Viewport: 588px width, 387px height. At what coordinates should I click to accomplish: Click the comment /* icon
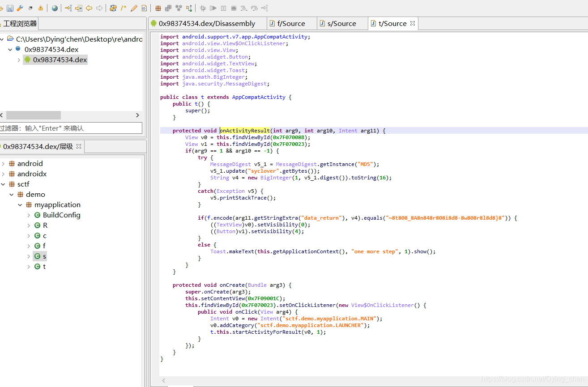tap(124, 8)
